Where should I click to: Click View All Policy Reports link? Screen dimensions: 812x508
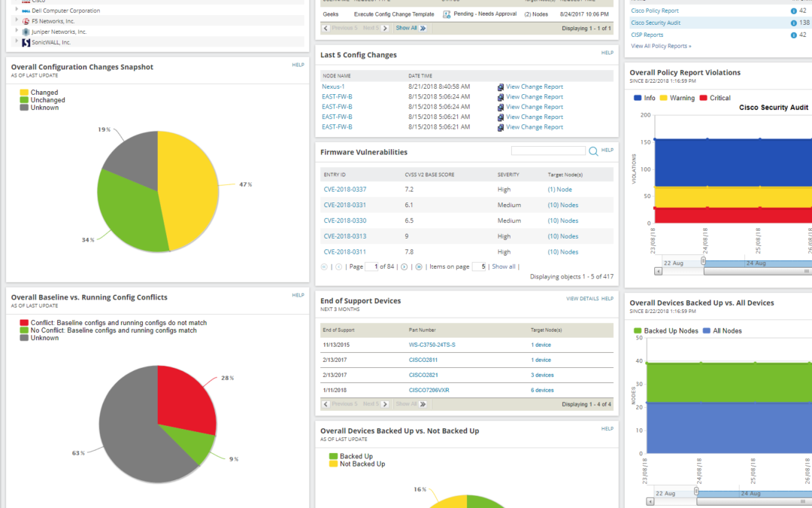(x=661, y=46)
